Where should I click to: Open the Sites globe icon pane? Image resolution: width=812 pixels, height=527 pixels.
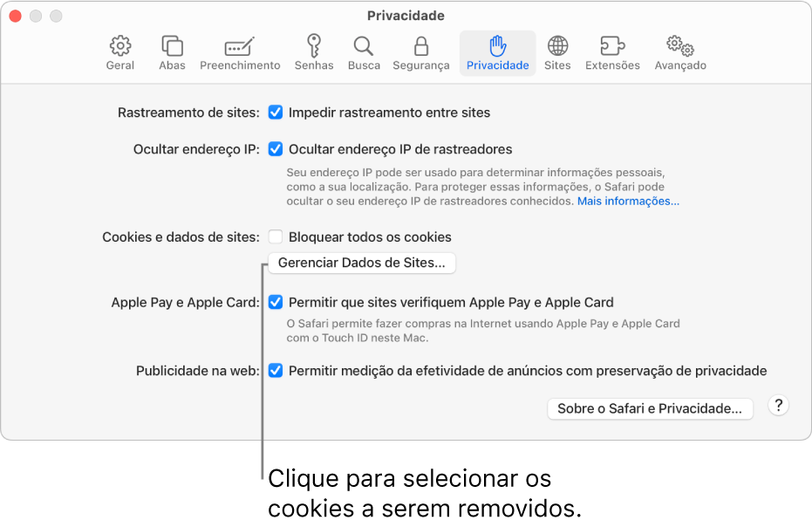557,53
